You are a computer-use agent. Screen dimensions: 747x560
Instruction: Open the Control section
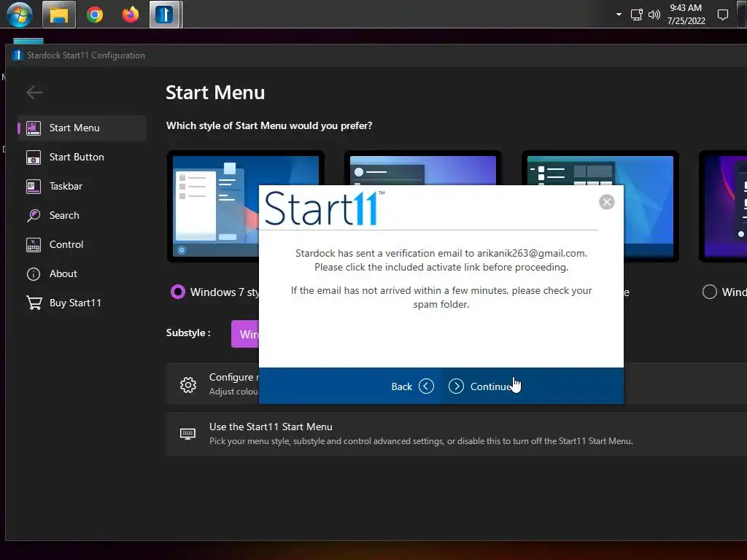[82, 244]
